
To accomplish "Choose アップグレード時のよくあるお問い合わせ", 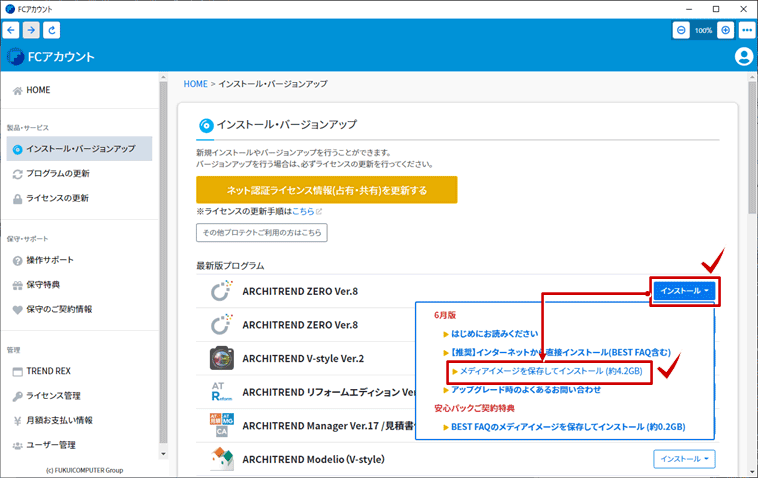I will pos(525,390).
